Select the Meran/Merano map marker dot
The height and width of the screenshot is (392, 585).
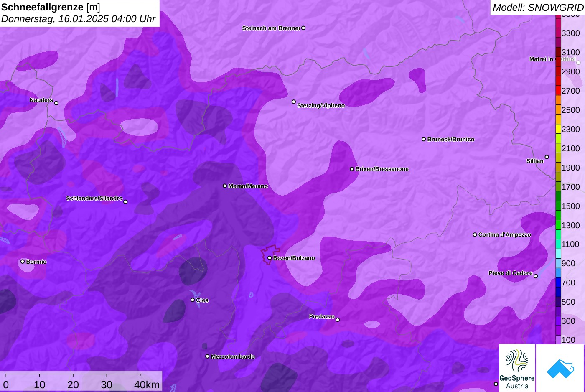225,186
